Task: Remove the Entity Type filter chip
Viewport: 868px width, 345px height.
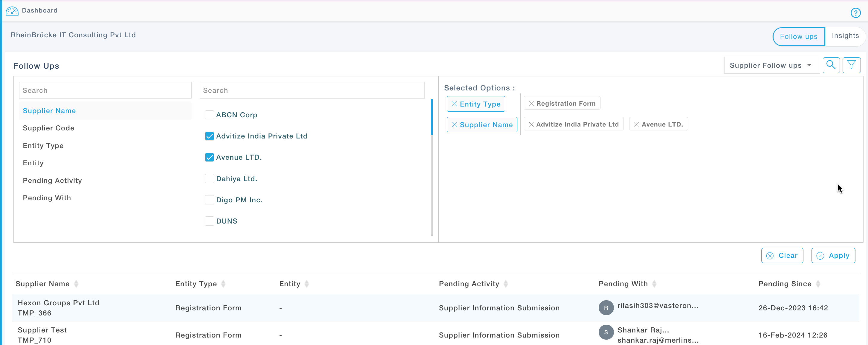Action: coord(454,104)
